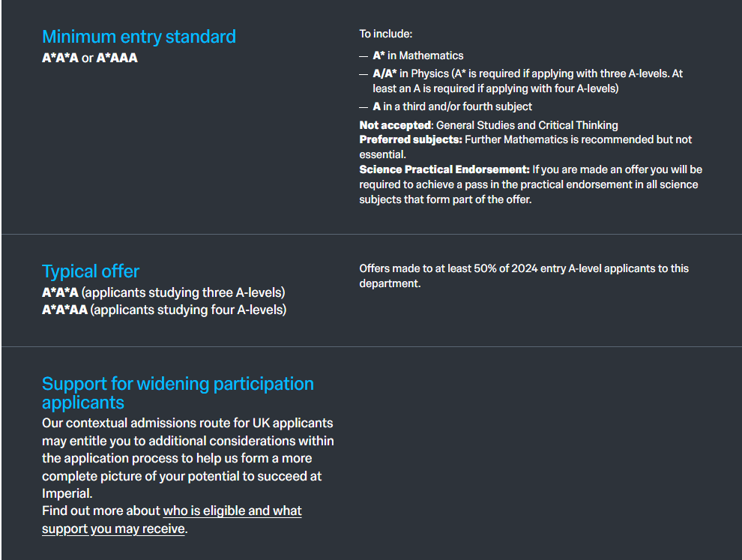The image size is (742, 560).
Task: Open the "who is eligible" support link
Action: [232, 511]
